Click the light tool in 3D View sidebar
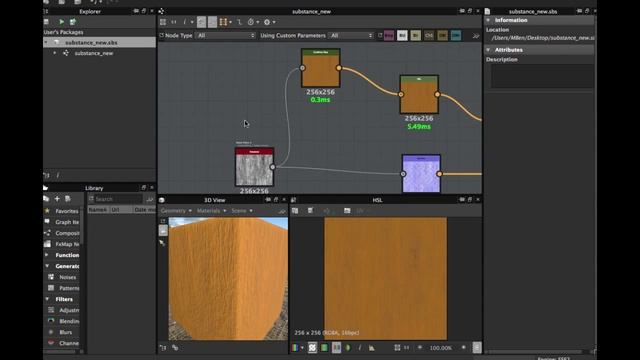Viewport: 640px width, 360px height. [162, 242]
